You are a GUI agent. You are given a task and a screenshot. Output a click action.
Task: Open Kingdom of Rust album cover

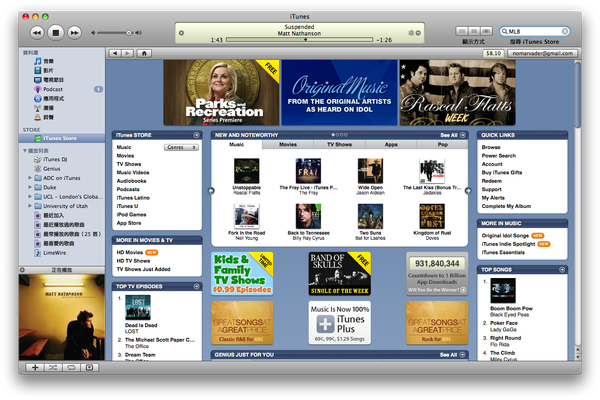(x=432, y=216)
